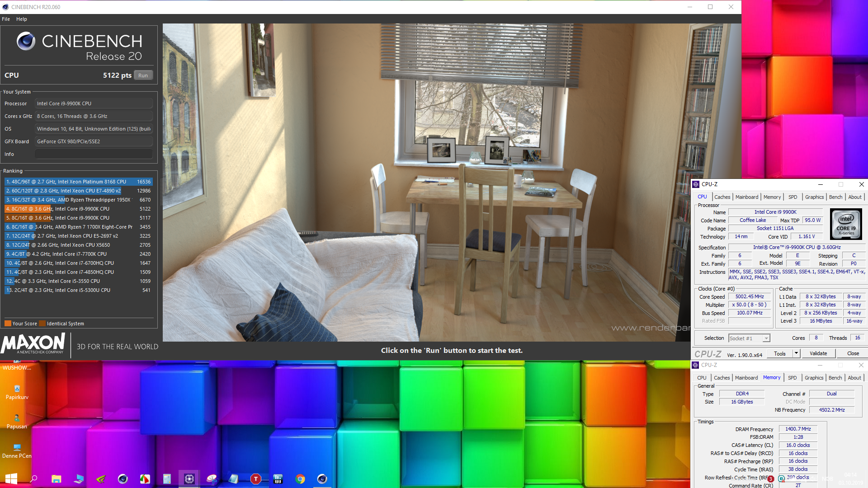The width and height of the screenshot is (868, 488).
Task: Open the red T stop-sign taskbar icon
Action: (x=255, y=479)
